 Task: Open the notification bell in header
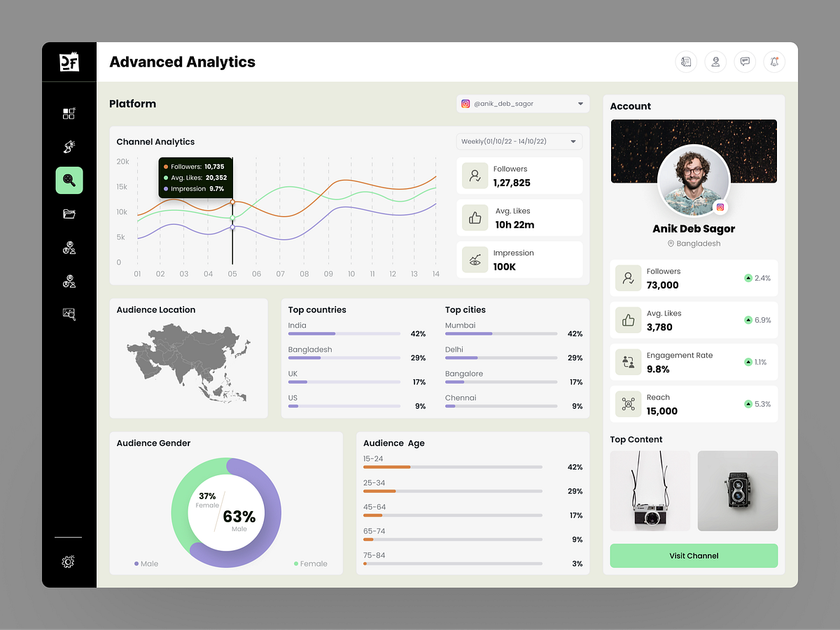774,62
